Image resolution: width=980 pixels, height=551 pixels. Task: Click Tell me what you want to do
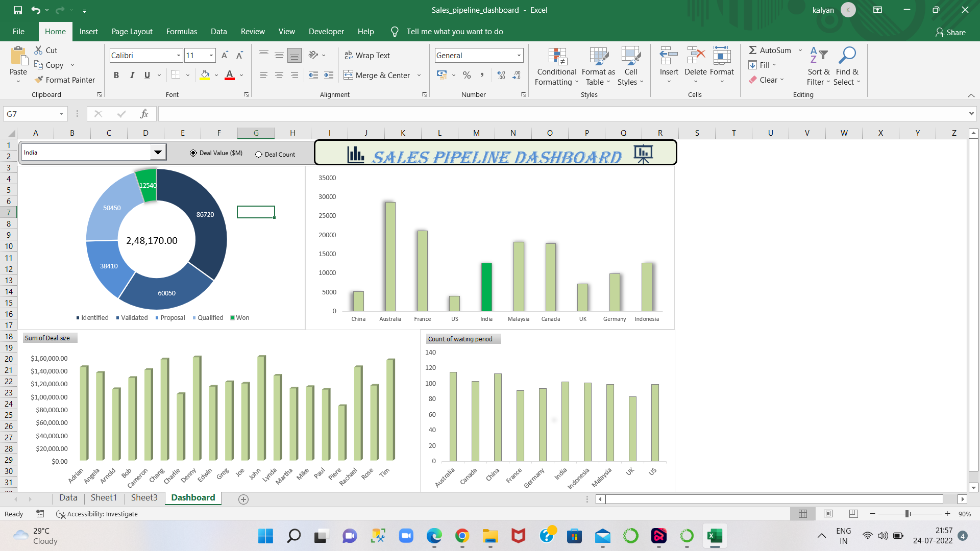point(455,31)
